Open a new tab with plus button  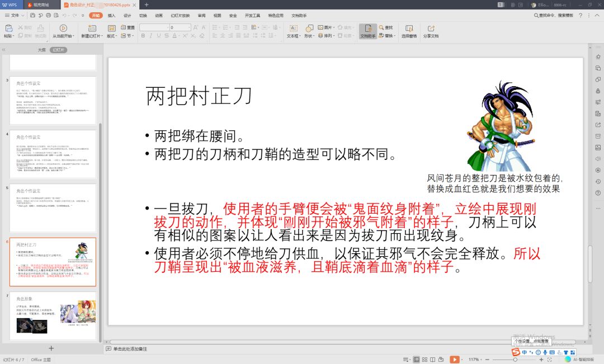(147, 5)
